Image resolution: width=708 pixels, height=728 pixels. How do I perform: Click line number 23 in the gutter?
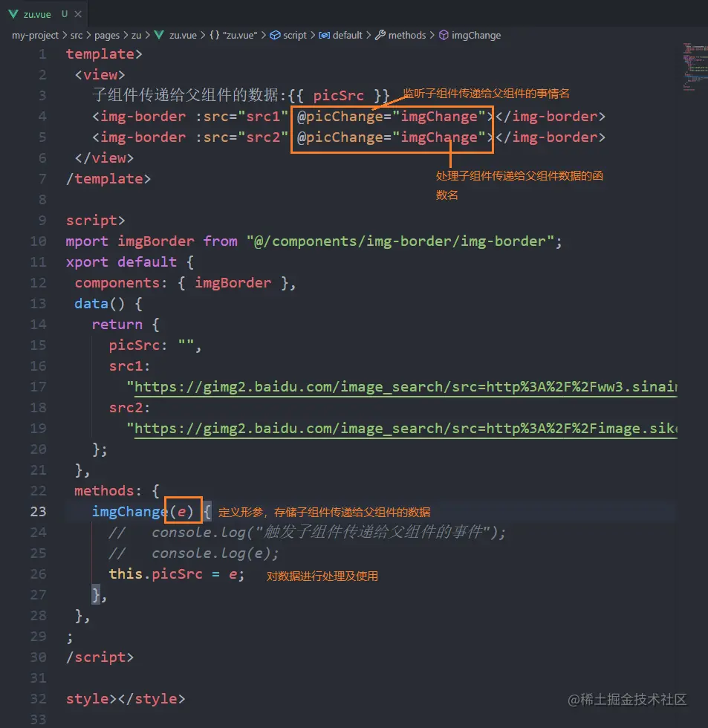38,512
